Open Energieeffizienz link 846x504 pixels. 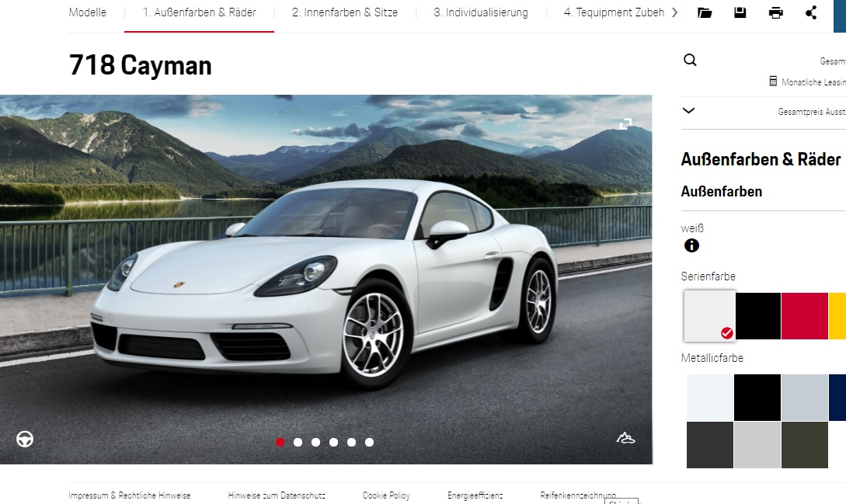click(x=475, y=495)
